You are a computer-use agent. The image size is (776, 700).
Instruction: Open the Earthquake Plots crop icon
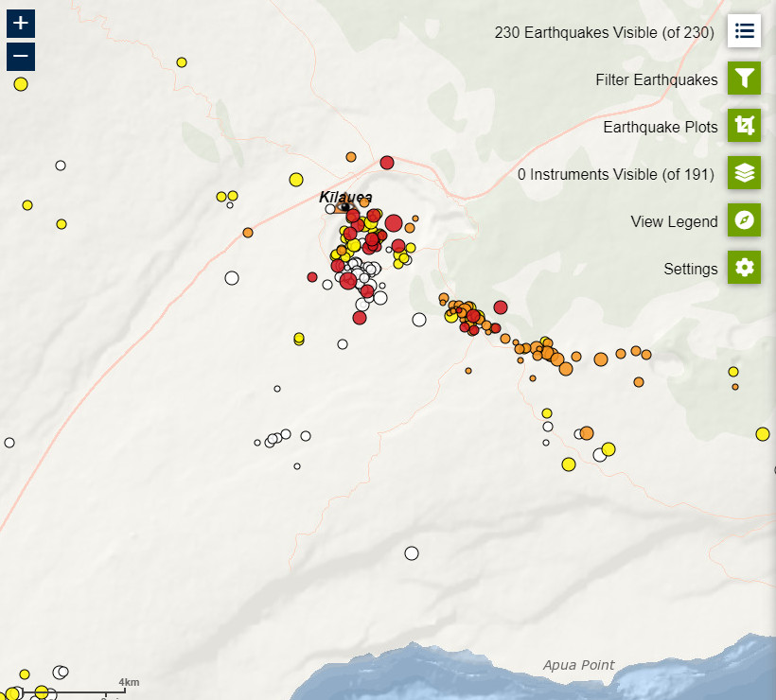[x=745, y=126]
